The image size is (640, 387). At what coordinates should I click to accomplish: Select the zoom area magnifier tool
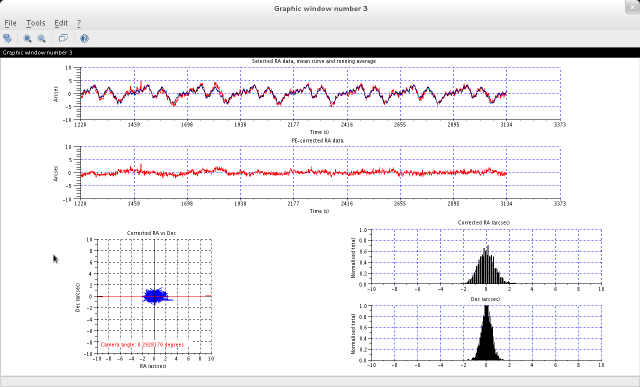click(x=27, y=38)
